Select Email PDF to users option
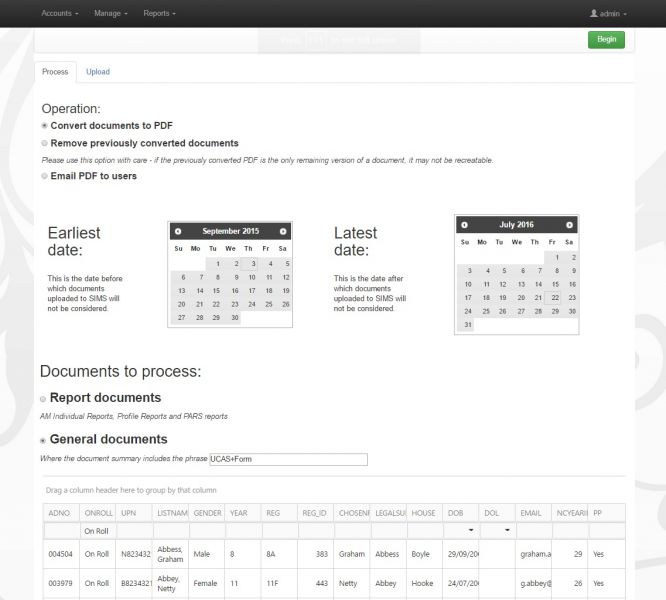666x600 pixels. click(x=44, y=176)
